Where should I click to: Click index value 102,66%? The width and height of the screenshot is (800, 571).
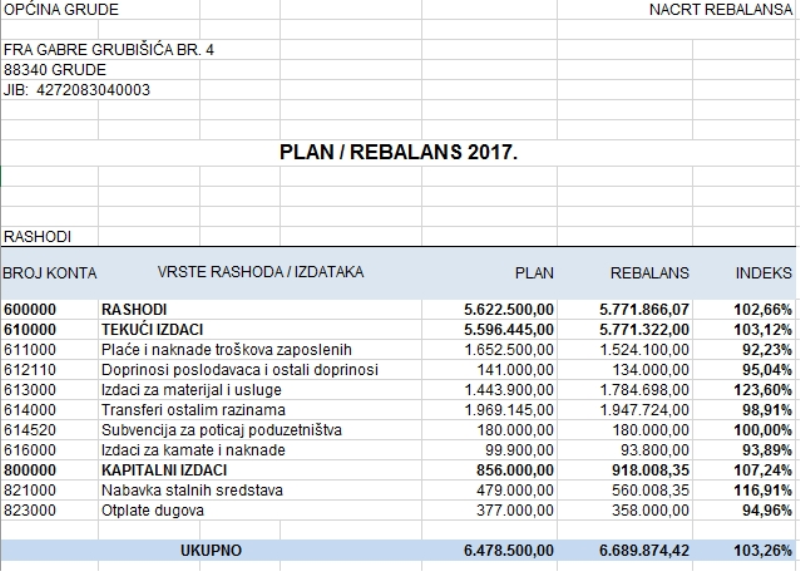click(763, 310)
